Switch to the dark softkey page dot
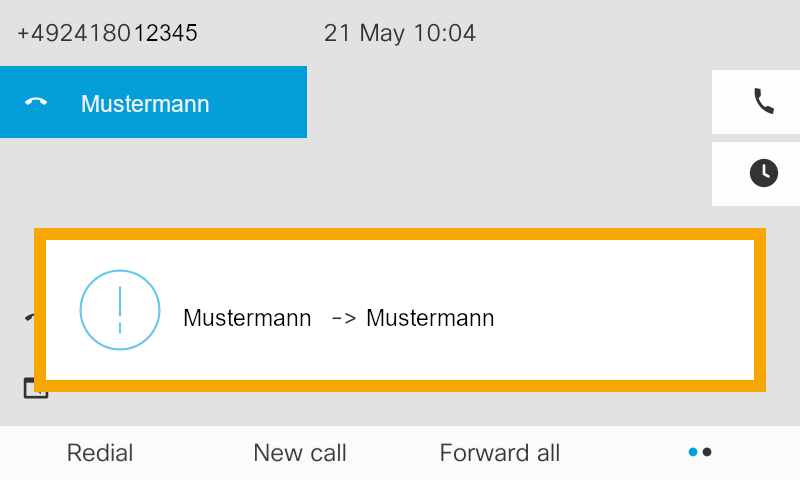This screenshot has width=800, height=480. pyautogui.click(x=708, y=452)
